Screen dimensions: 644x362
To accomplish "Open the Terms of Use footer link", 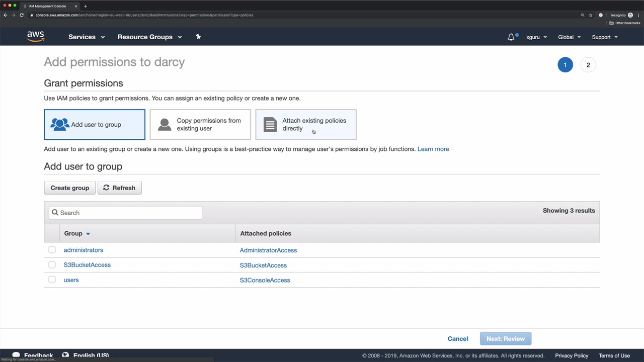I will click(x=614, y=355).
